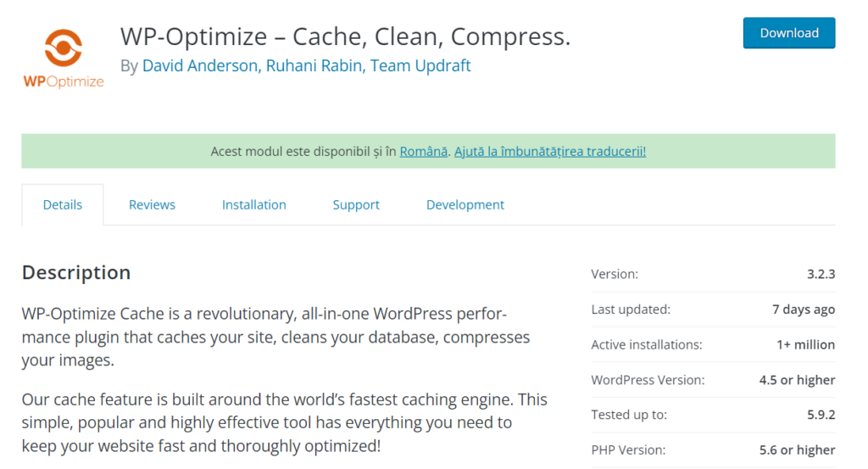Image resolution: width=868 pixels, height=469 pixels.
Task: Switch to the Reviews tab
Action: tap(152, 204)
